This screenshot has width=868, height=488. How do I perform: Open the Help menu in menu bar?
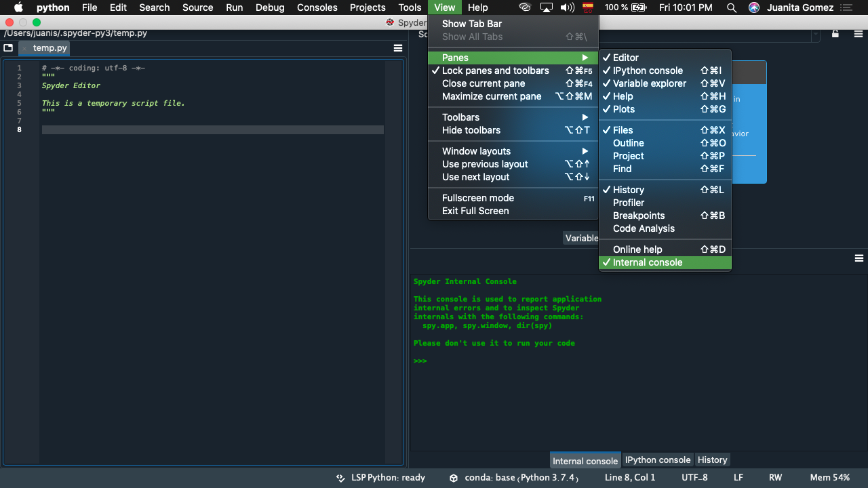tap(478, 7)
